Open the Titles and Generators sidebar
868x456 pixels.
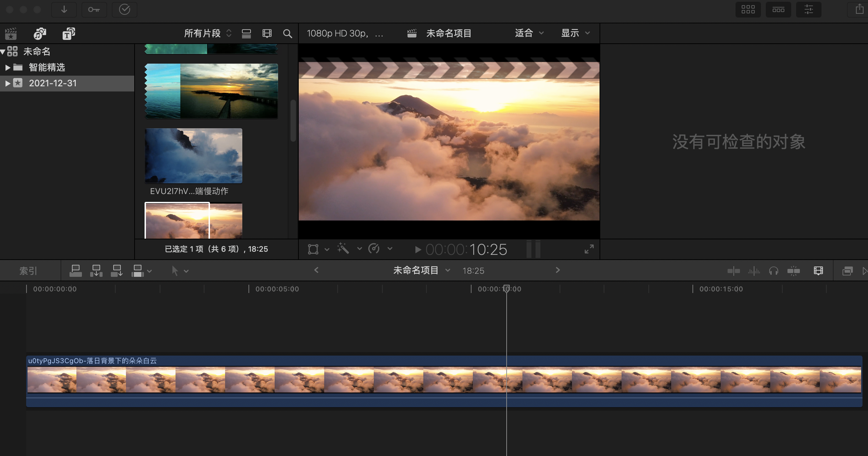pyautogui.click(x=68, y=33)
